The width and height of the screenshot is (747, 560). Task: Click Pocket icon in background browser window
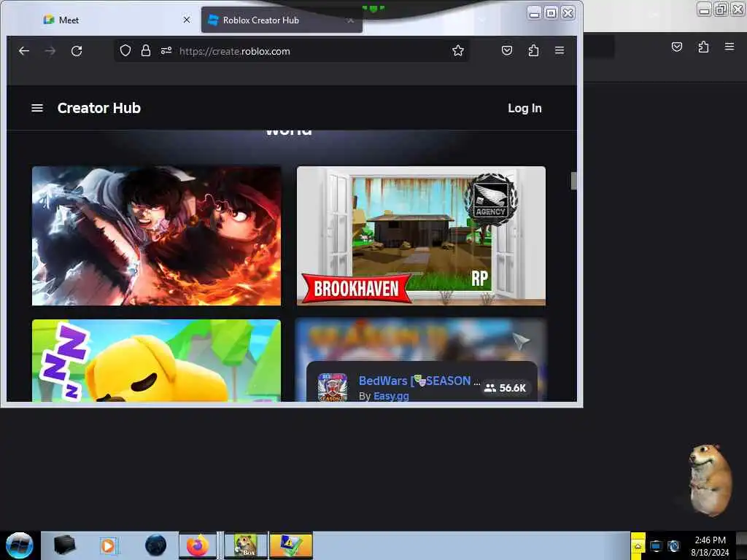[x=676, y=47]
